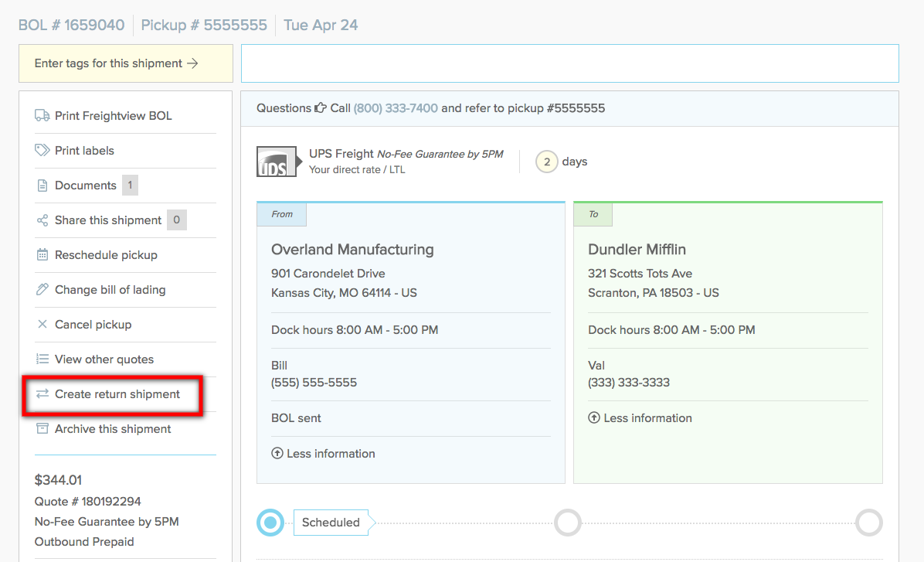Click the calendar icon beside Reschedule pickup
Viewport: 924px width, 562px height.
pos(42,255)
